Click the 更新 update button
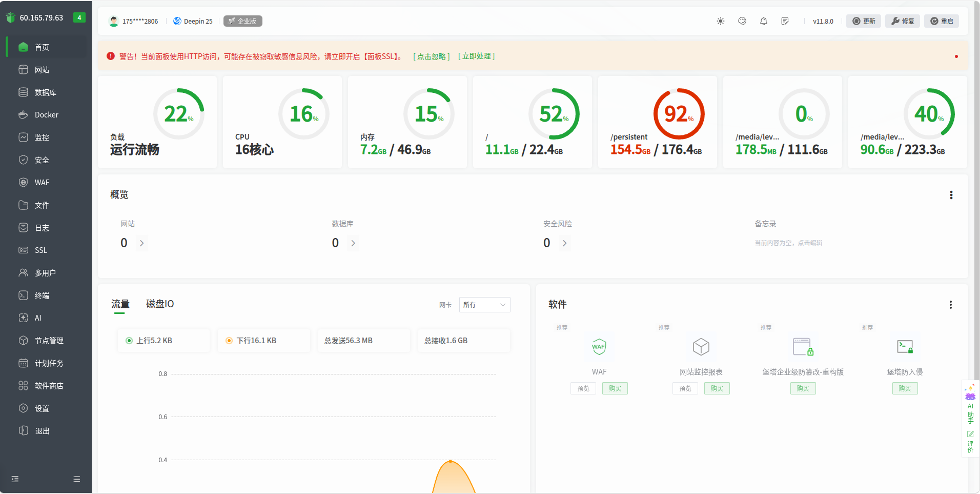 864,21
